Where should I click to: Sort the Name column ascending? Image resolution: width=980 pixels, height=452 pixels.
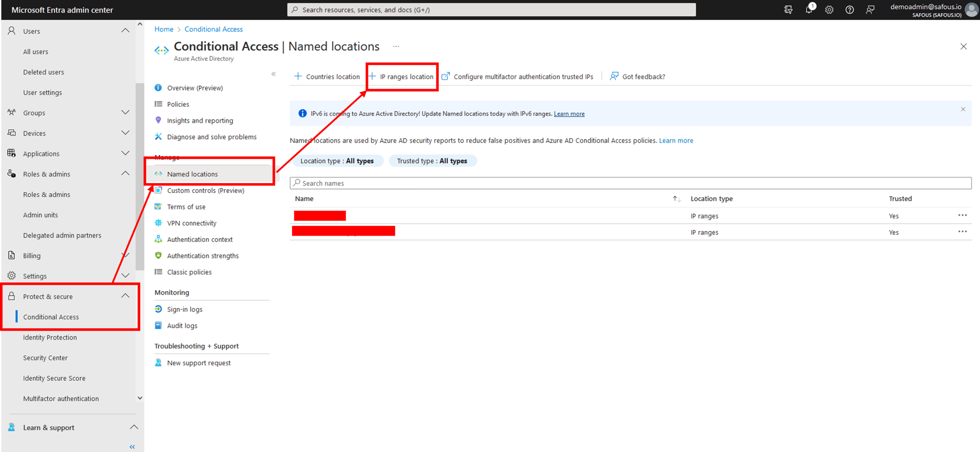click(x=676, y=198)
